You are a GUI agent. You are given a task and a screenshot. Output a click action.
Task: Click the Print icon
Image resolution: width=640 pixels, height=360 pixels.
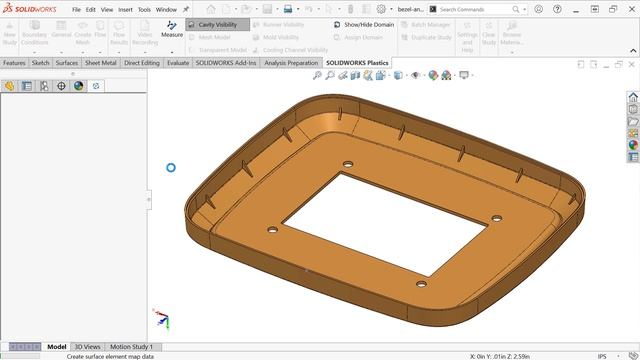(x=288, y=9)
